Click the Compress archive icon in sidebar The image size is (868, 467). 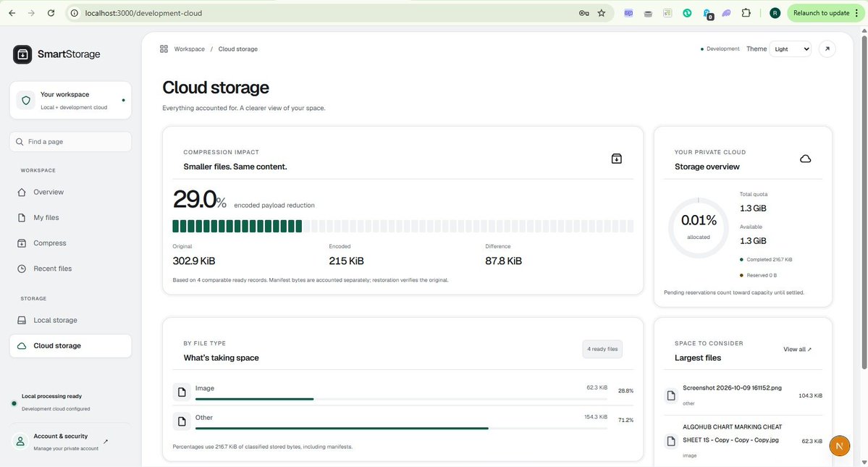click(x=22, y=243)
